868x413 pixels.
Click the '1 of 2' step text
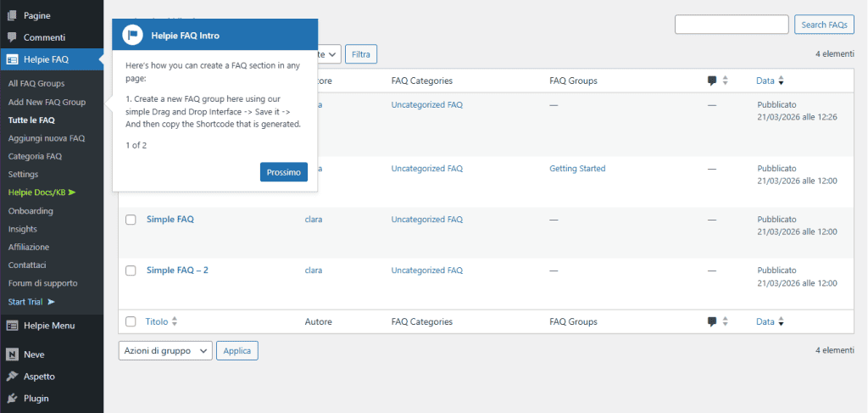pyautogui.click(x=136, y=146)
